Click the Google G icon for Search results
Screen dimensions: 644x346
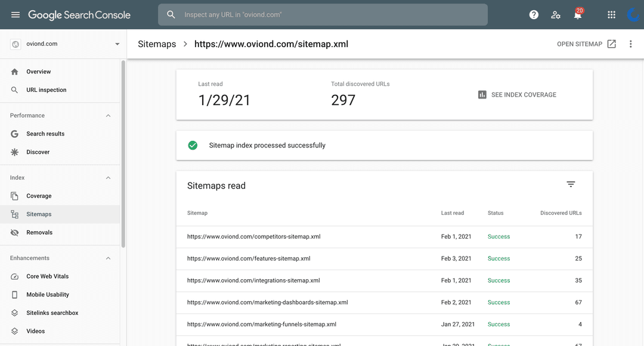[14, 134]
